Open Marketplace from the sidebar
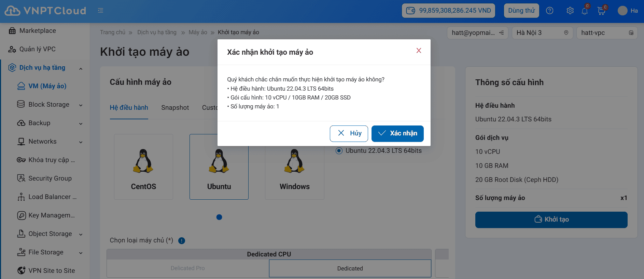This screenshot has height=279, width=644. pos(38,31)
